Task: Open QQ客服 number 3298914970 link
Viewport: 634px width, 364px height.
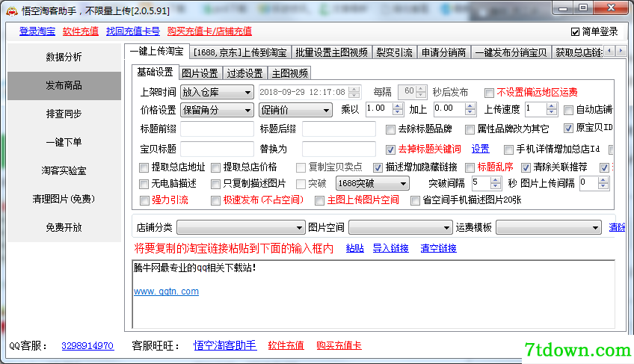Action: pos(87,346)
